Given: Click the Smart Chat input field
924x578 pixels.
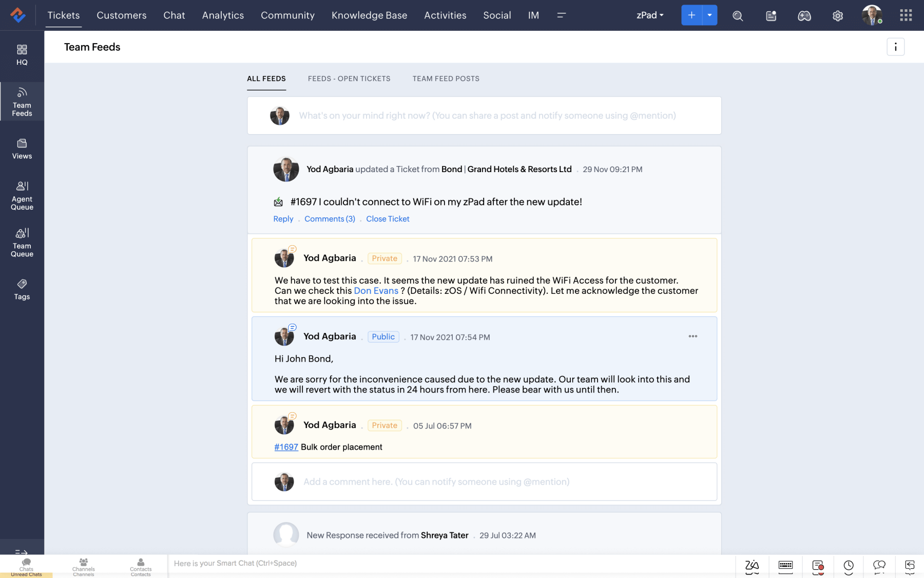Looking at the screenshot, I should coord(452,564).
